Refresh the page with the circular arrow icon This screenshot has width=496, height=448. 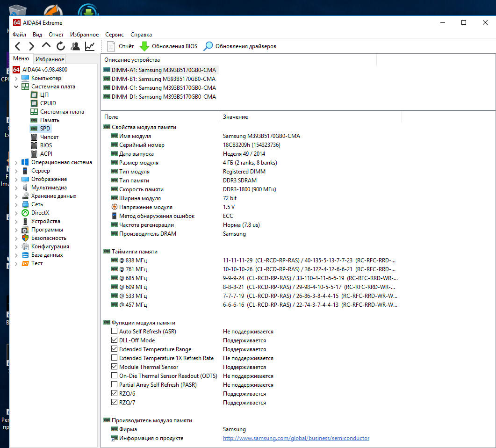click(61, 46)
